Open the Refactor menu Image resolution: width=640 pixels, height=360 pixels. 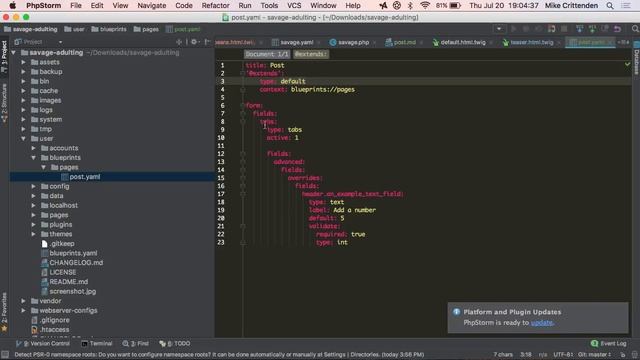[215, 5]
